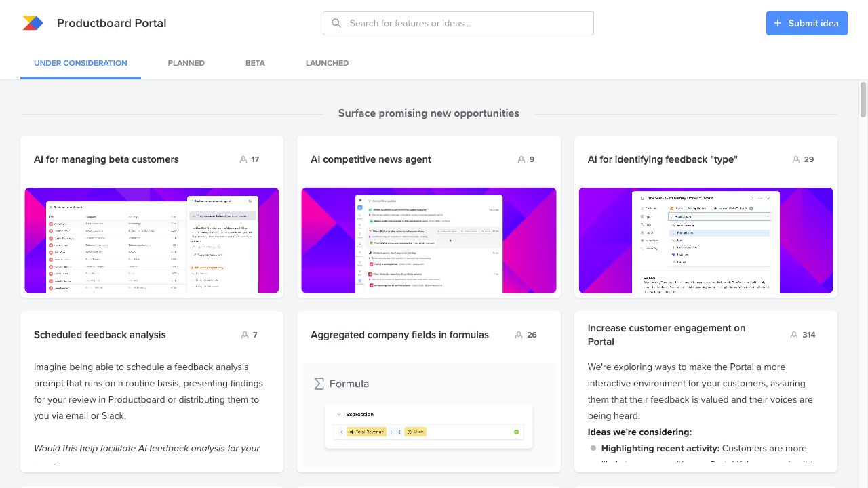Open the AI competitive news agent card title
The width and height of the screenshot is (868, 488).
pos(371,159)
